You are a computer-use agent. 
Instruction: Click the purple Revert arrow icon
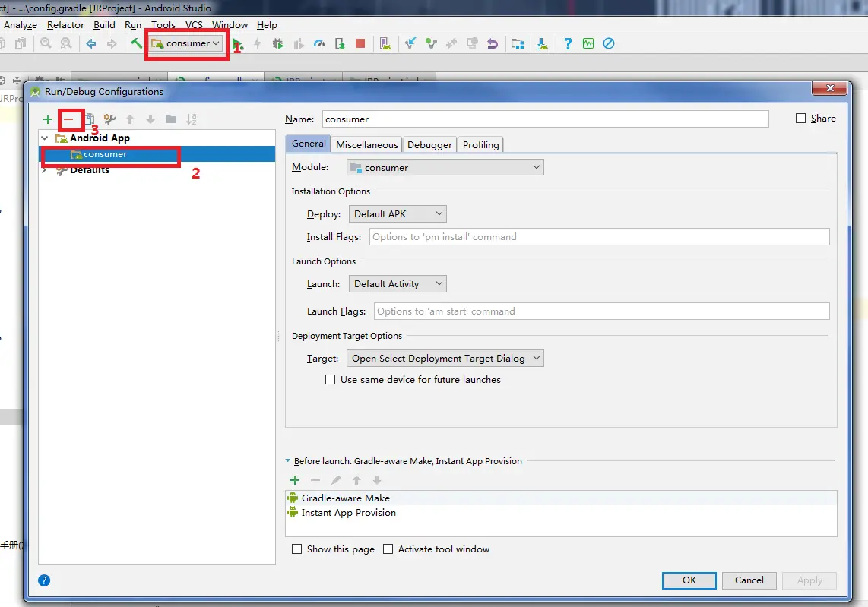(492, 43)
